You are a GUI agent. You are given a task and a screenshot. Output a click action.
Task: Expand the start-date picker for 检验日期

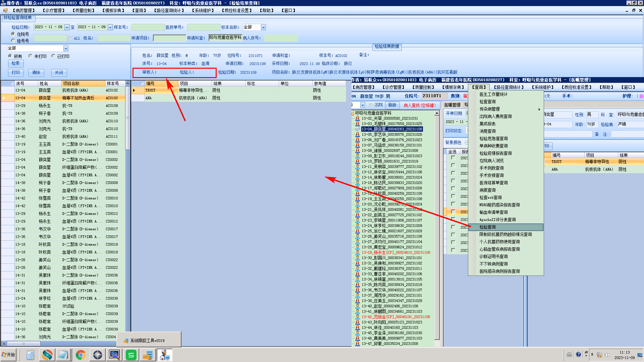[67, 27]
